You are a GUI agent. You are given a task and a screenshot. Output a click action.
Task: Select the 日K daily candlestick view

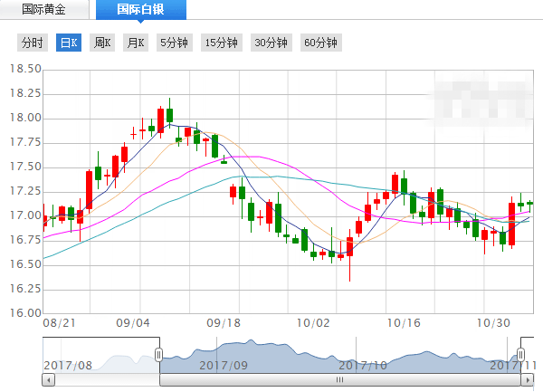(x=68, y=43)
